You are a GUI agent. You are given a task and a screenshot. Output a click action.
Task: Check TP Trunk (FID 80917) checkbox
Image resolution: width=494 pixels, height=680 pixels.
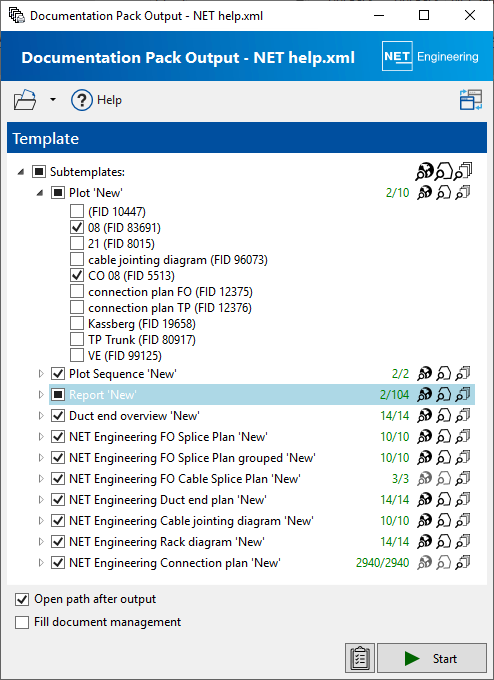coord(77,340)
